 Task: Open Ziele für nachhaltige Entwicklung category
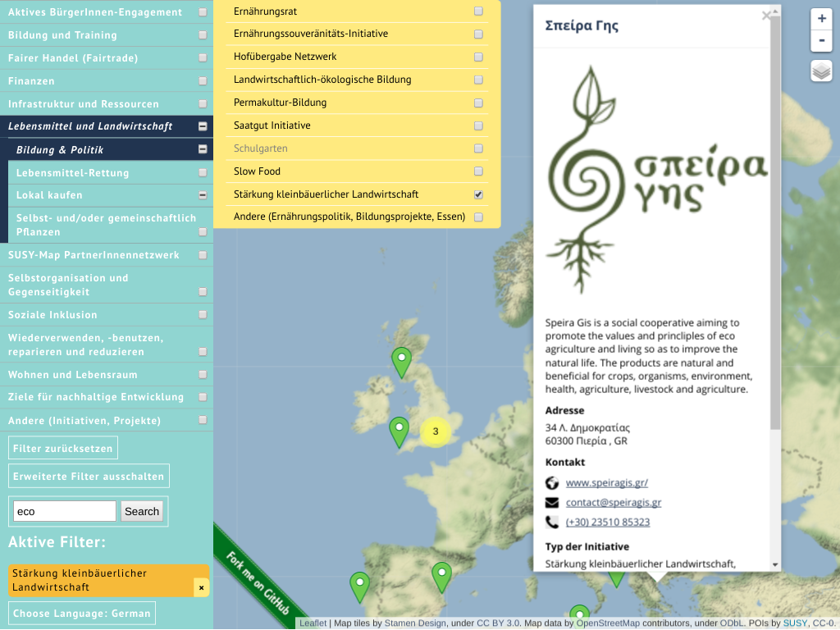107,397
